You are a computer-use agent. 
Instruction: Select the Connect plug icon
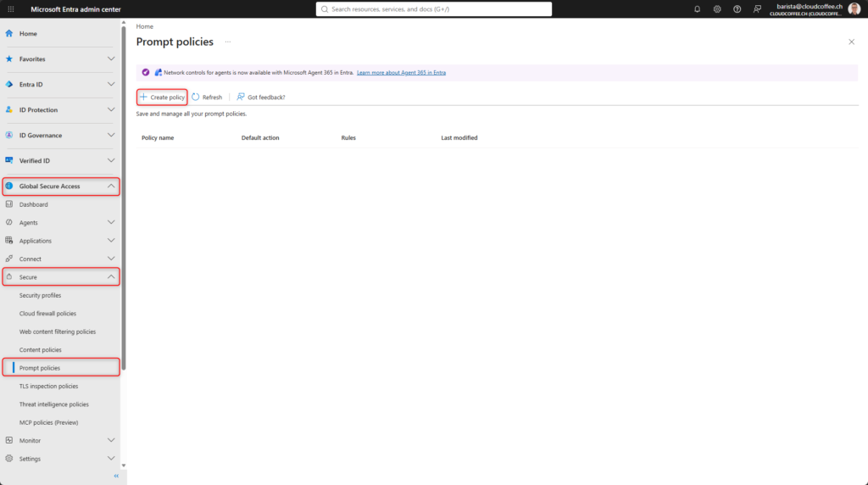pyautogui.click(x=8, y=259)
